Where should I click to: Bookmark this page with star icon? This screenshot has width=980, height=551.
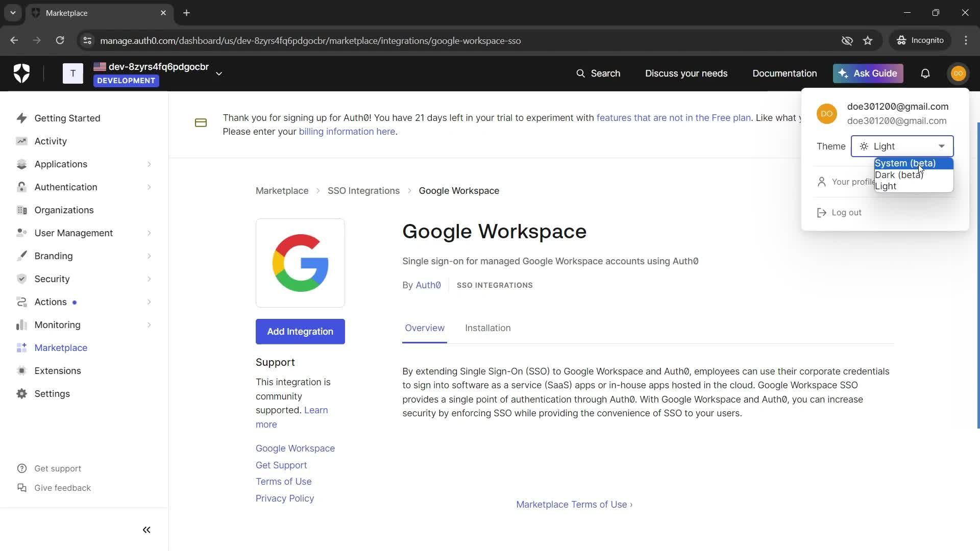pyautogui.click(x=868, y=40)
